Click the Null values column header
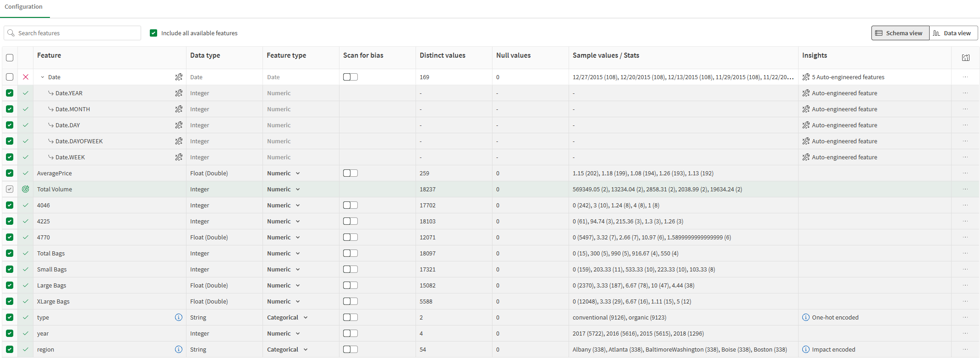Viewport: 980px width, 358px height. (x=513, y=55)
